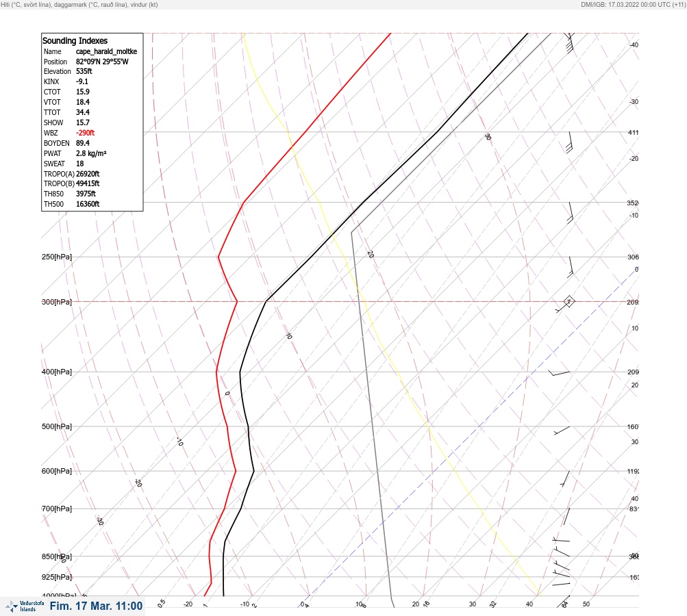Click the diamond tropopause marker at 300 hPa

click(569, 301)
